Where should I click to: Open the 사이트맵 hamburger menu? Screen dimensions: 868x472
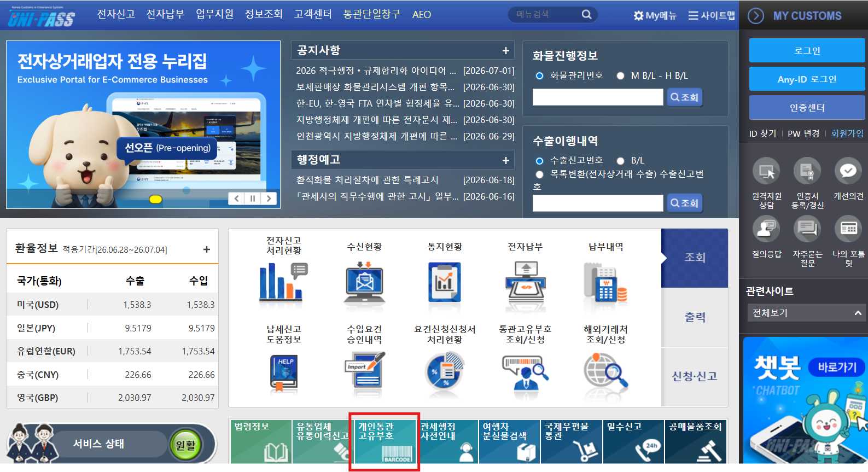tap(712, 15)
